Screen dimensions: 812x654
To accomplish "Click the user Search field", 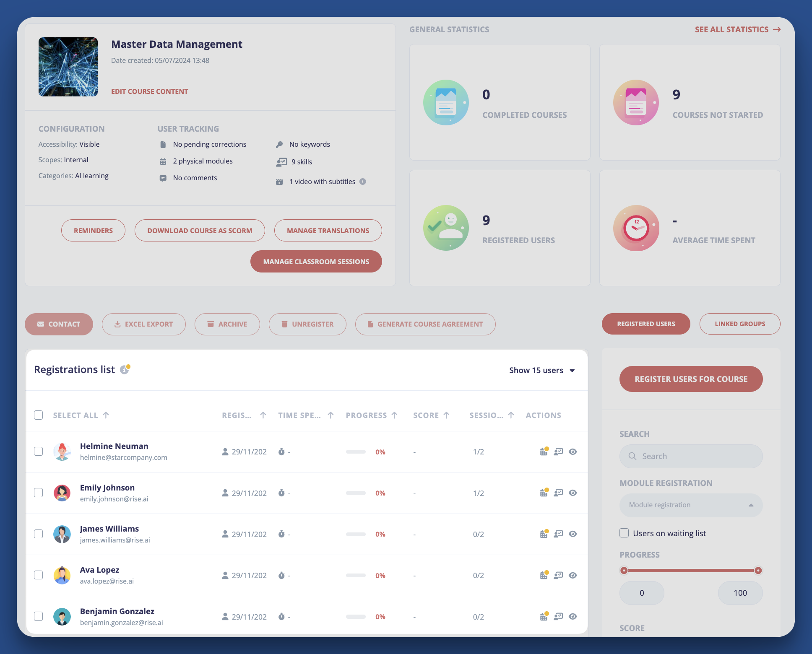I will (x=691, y=456).
